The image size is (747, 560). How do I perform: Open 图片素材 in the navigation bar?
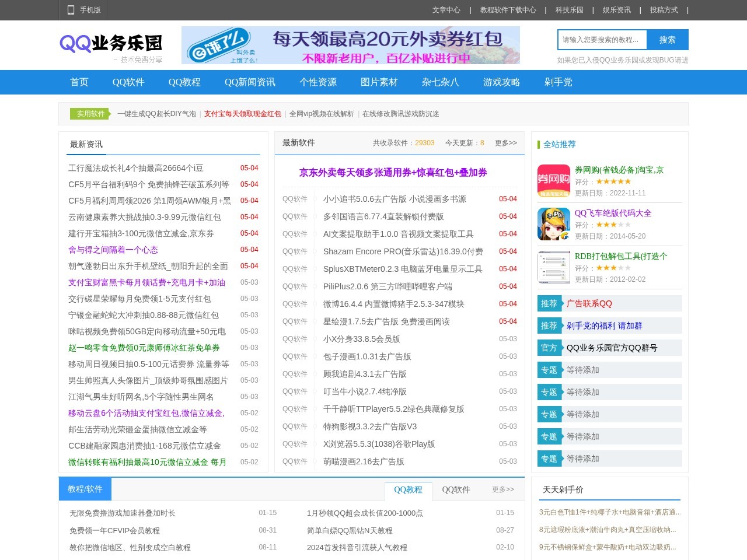pyautogui.click(x=379, y=82)
